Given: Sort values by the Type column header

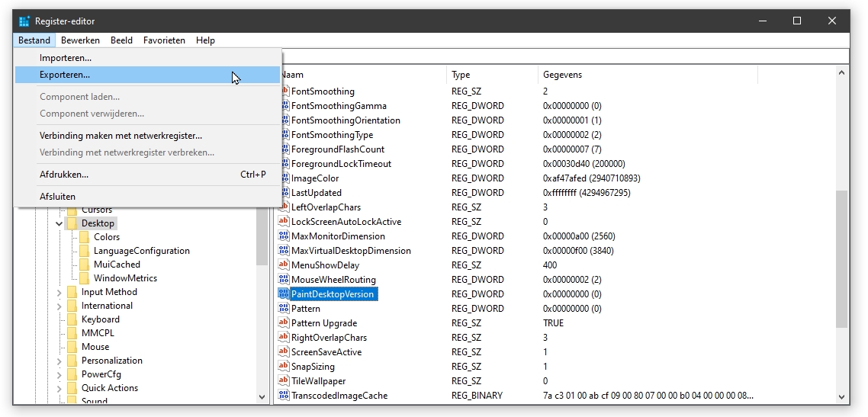Looking at the screenshot, I should pos(492,75).
